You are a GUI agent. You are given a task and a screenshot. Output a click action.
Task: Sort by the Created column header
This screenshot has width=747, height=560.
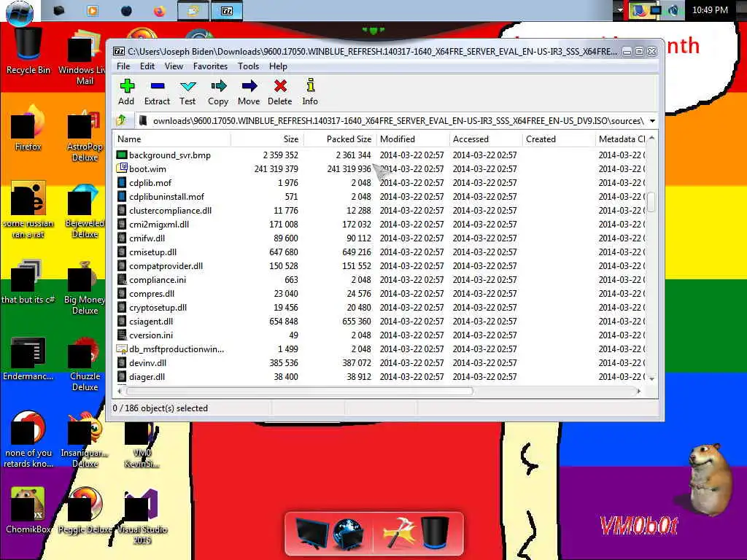click(559, 139)
